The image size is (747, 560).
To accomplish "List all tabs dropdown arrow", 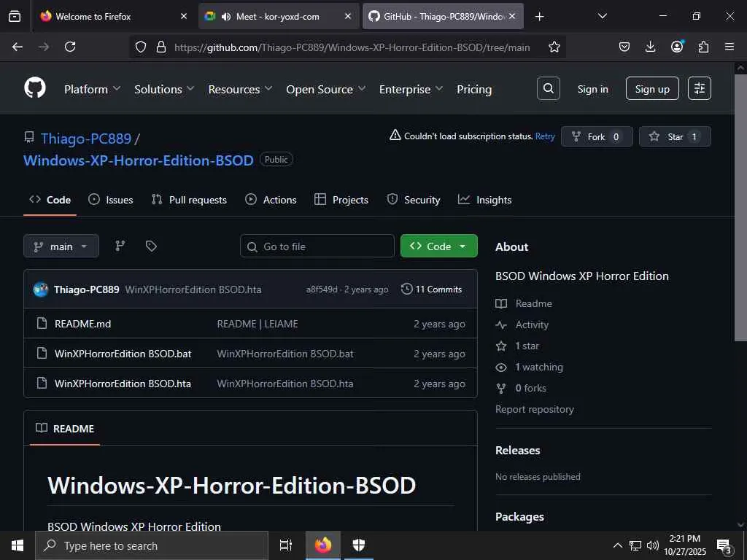I will tap(602, 16).
